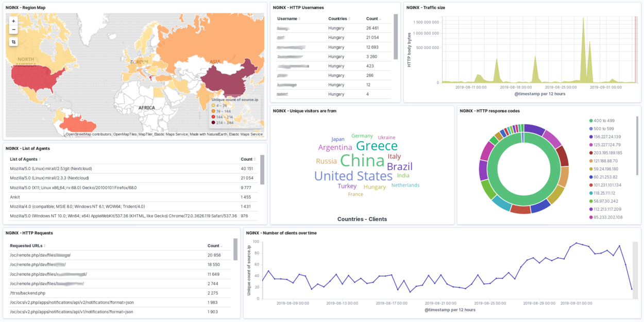The width and height of the screenshot is (644, 322).
Task: Toggle the '500 to 599' legend entry
Action: [596, 129]
